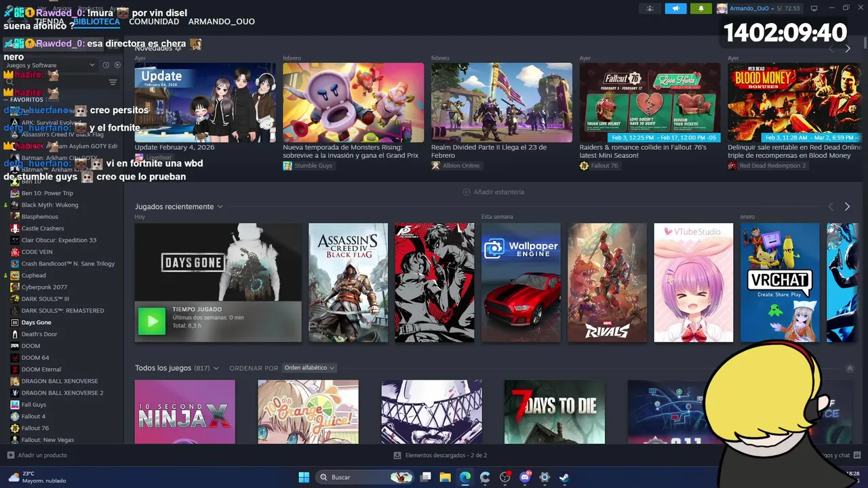Select Crash Bandicoot N. Sane Trilogy entry
The height and width of the screenshot is (488, 868).
68,264
